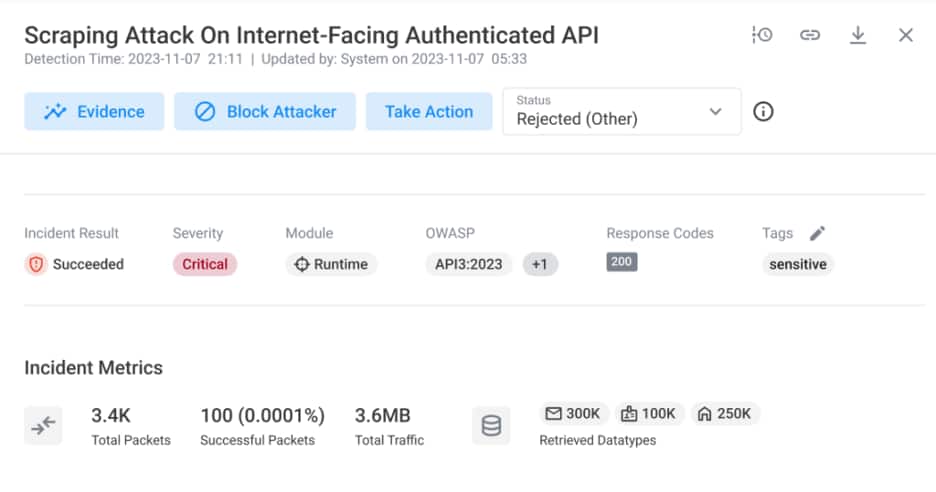Screen dimensions: 936x492
Task: Click the Succeeded shield icon
Action: pos(36,264)
